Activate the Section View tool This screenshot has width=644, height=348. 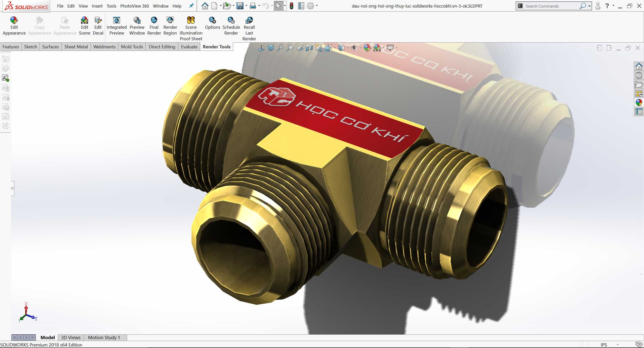[309, 48]
